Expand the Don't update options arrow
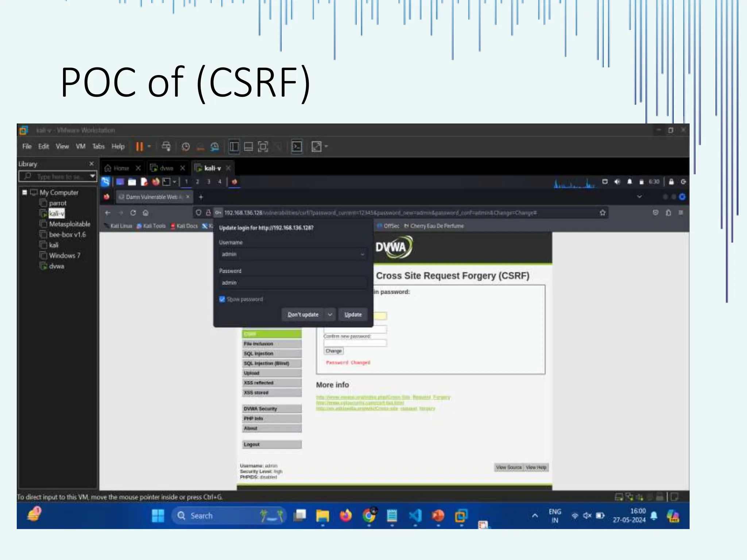This screenshot has width=747, height=560. pyautogui.click(x=330, y=315)
